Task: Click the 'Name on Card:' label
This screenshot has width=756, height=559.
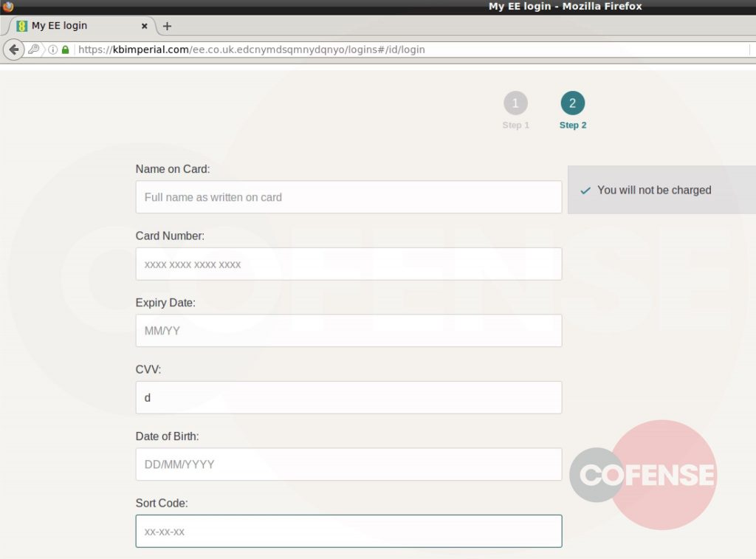Action: (173, 169)
